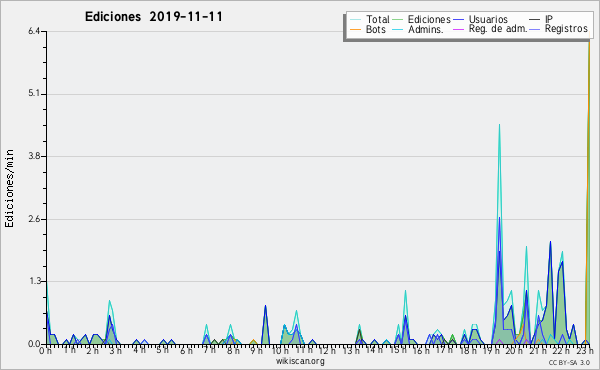Click the 3 h tick label
Image resolution: width=600 pixels, height=370 pixels.
click(x=116, y=350)
